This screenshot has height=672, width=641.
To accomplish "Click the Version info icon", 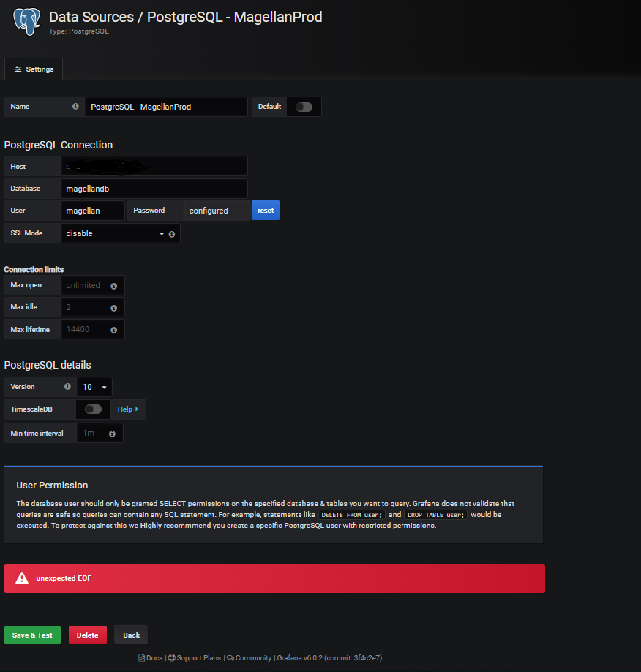I will 67,386.
